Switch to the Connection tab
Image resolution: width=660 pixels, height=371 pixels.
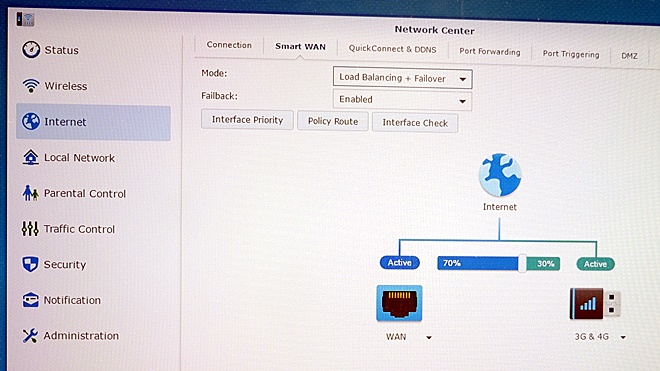coord(229,45)
